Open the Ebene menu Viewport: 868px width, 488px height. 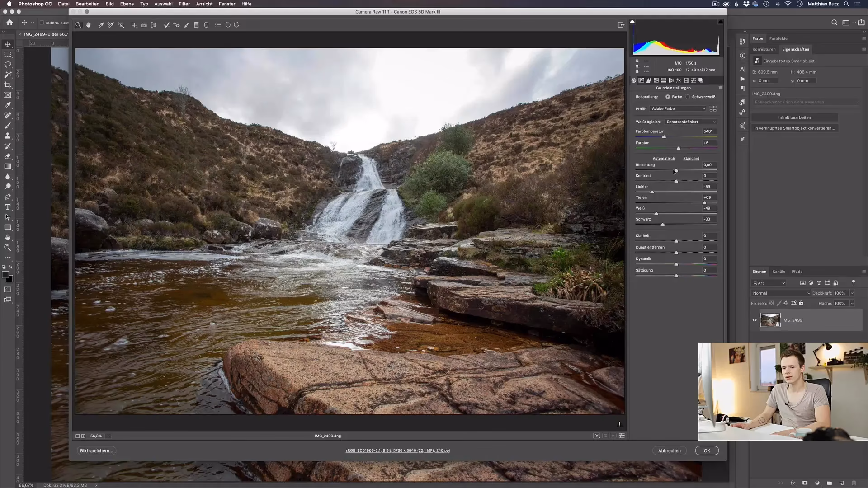pyautogui.click(x=127, y=4)
